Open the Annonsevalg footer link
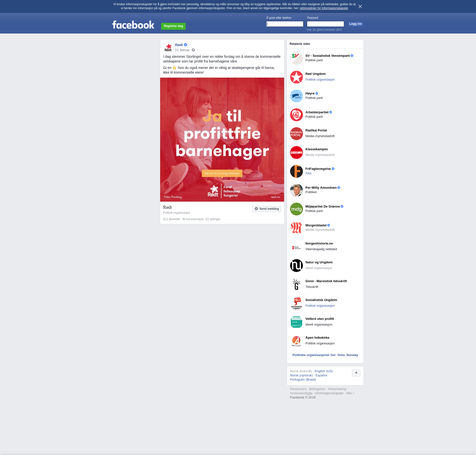 [301, 393]
